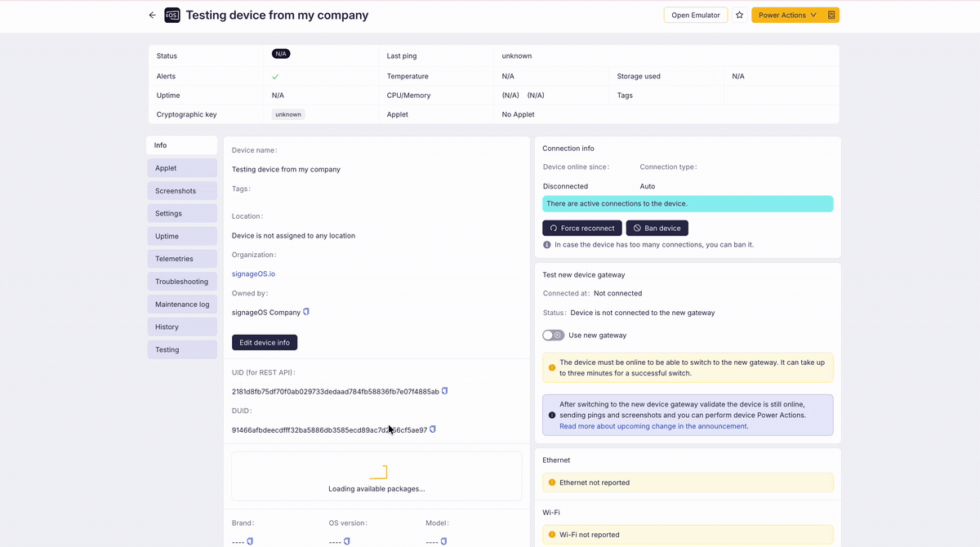This screenshot has width=980, height=547.
Task: Click the Force reconnect button
Action: click(x=582, y=228)
